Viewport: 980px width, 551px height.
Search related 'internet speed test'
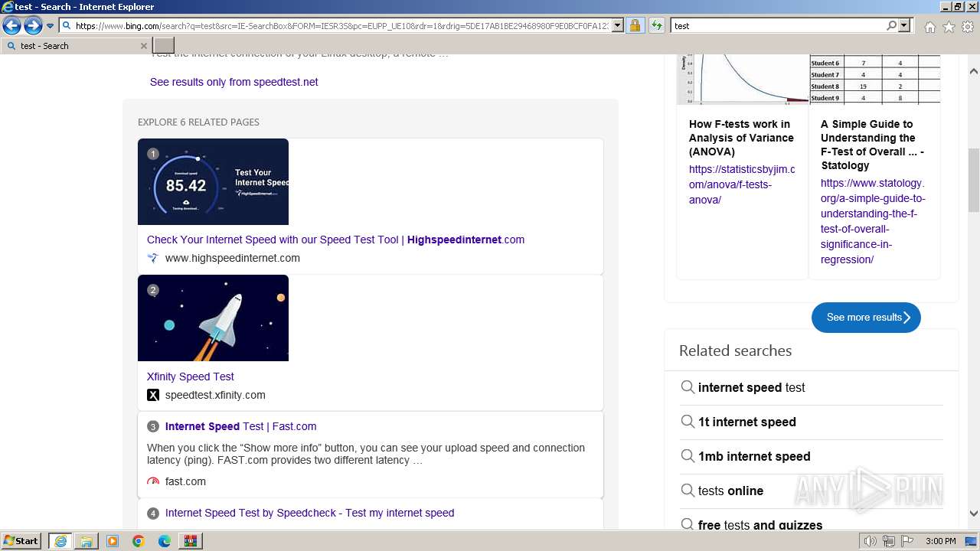click(751, 387)
